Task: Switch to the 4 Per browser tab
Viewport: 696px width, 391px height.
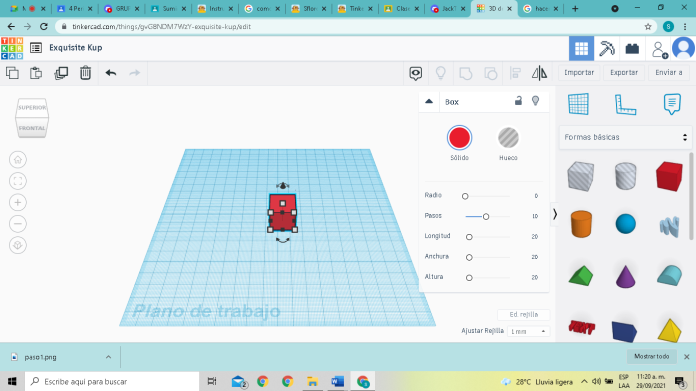Action: (75, 8)
